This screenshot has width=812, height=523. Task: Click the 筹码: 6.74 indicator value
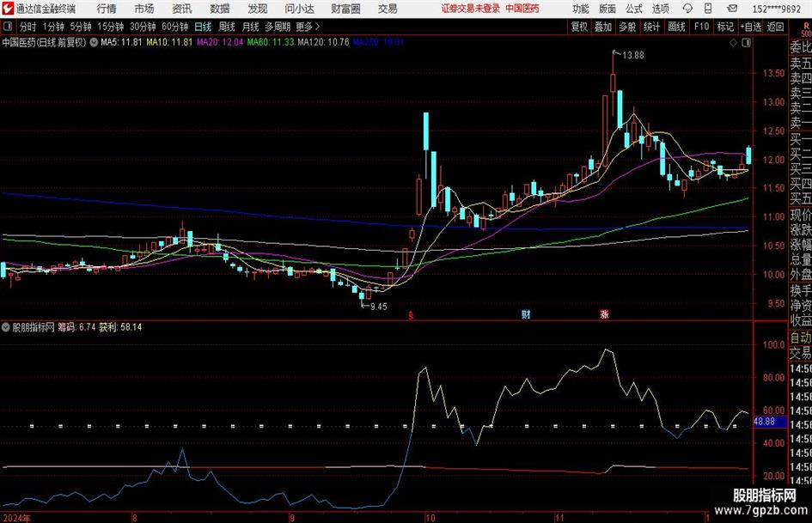click(x=76, y=327)
